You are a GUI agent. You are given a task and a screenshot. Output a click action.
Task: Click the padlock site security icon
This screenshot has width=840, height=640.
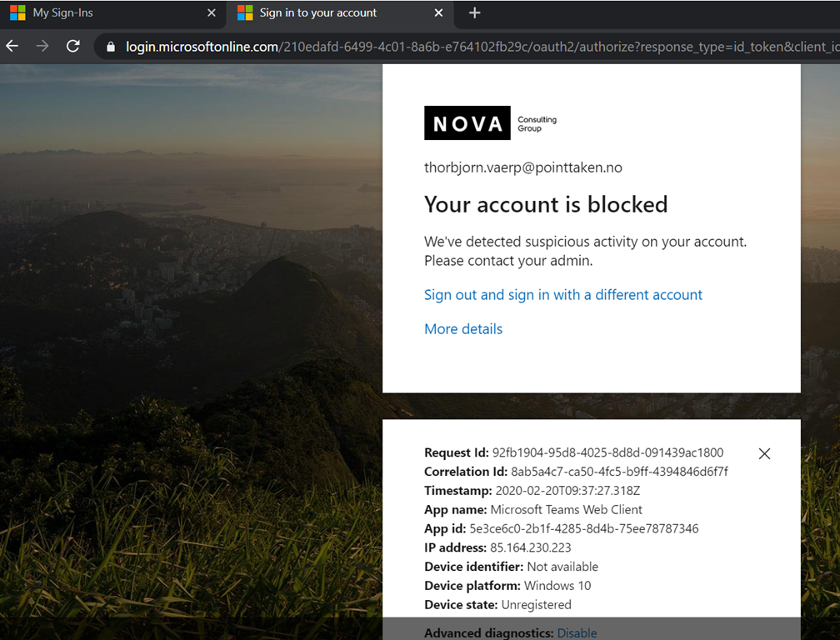click(110, 47)
